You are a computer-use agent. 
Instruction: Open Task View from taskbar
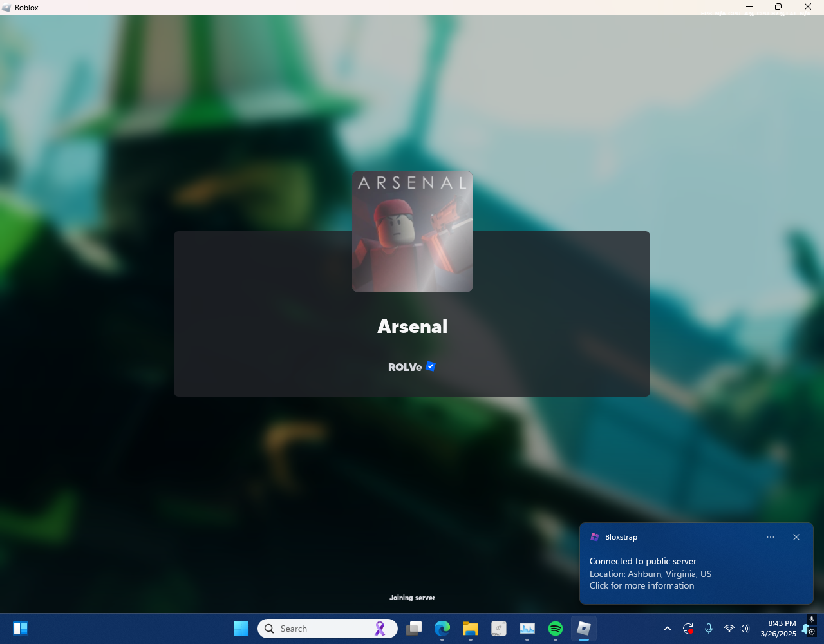tap(414, 629)
